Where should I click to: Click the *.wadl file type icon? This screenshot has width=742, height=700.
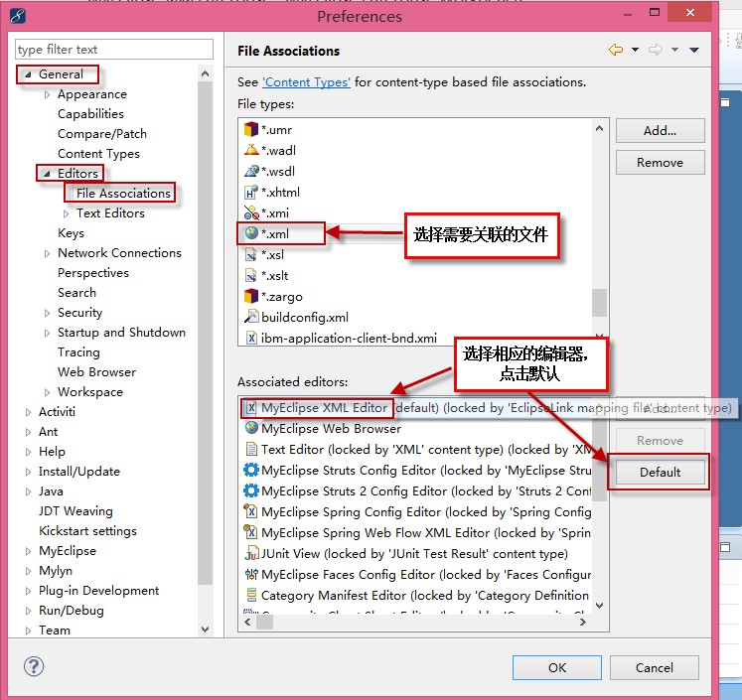(x=250, y=150)
